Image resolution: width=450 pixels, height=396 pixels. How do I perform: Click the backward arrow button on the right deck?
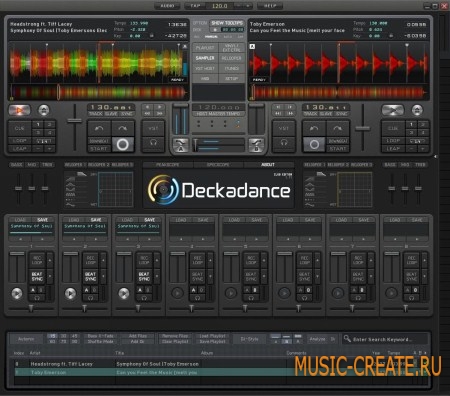(x=314, y=128)
